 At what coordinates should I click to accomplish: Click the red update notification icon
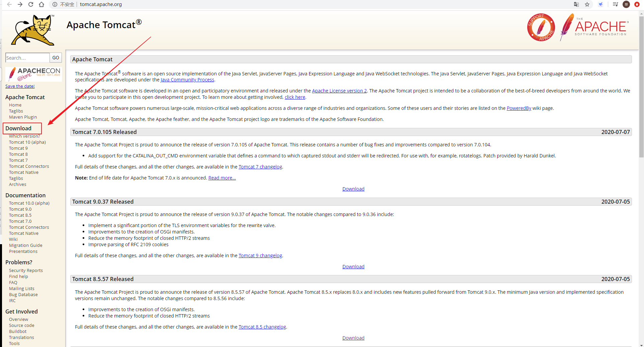click(637, 4)
